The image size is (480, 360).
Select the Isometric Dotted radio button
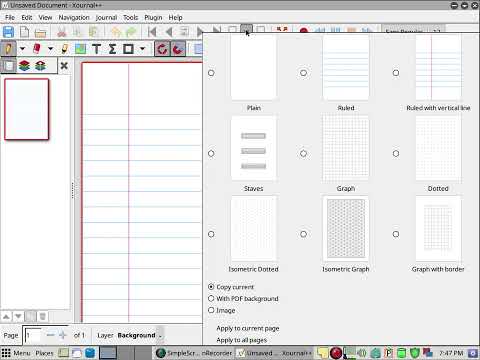tap(211, 234)
